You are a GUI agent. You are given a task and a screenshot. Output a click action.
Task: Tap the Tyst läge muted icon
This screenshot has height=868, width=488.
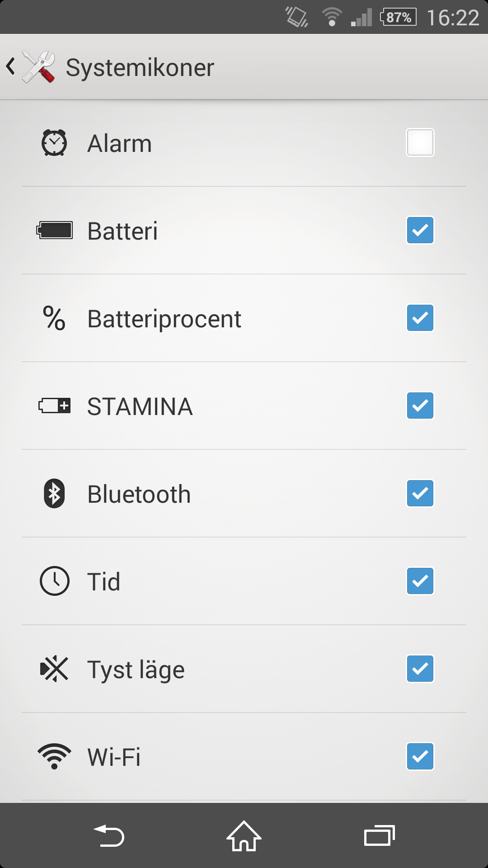(54, 669)
